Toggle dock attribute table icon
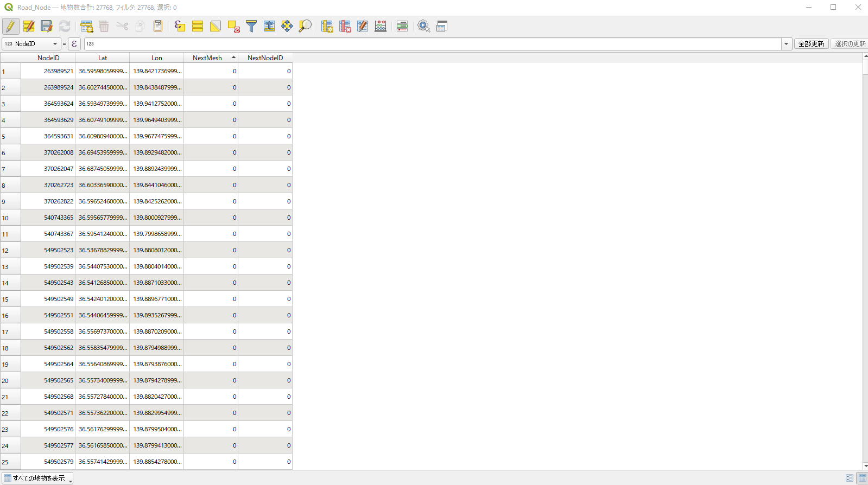 (x=442, y=26)
